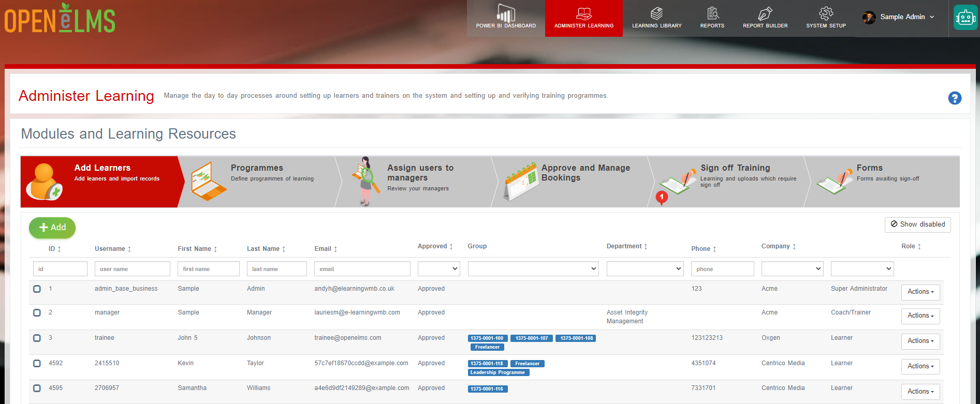980x404 pixels.
Task: Switch to Add Learners tab
Action: [102, 182]
